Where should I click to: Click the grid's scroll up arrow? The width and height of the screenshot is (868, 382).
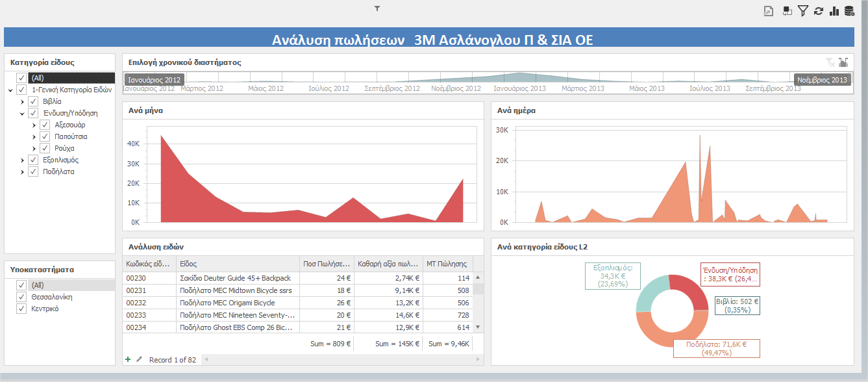478,277
